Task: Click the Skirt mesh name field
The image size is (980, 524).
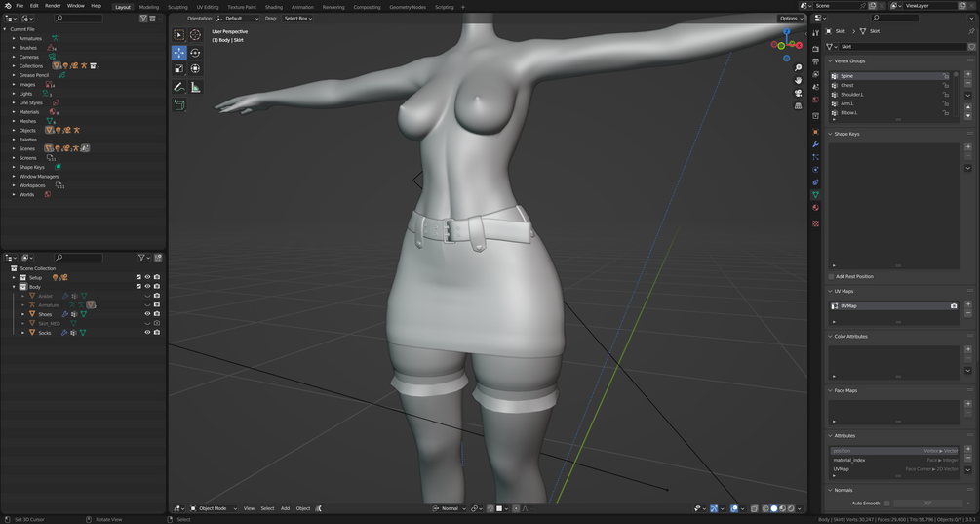Action: 903,46
